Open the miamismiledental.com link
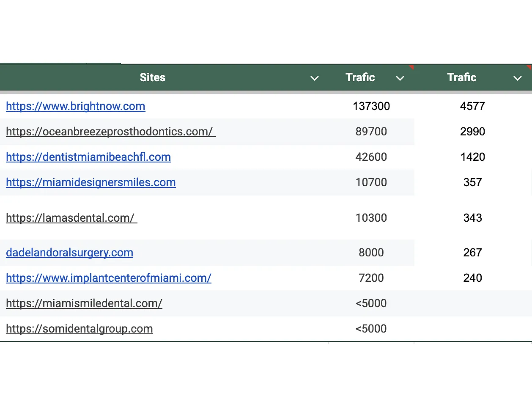This screenshot has height=407, width=532. click(x=84, y=303)
